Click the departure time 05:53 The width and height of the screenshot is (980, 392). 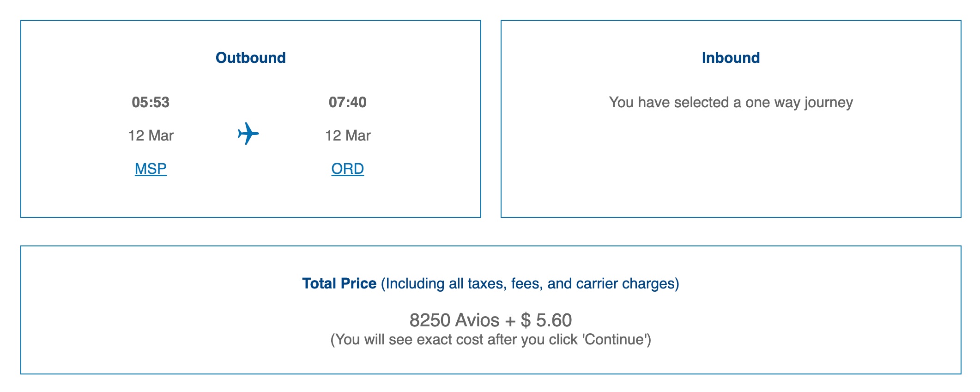[x=151, y=103]
